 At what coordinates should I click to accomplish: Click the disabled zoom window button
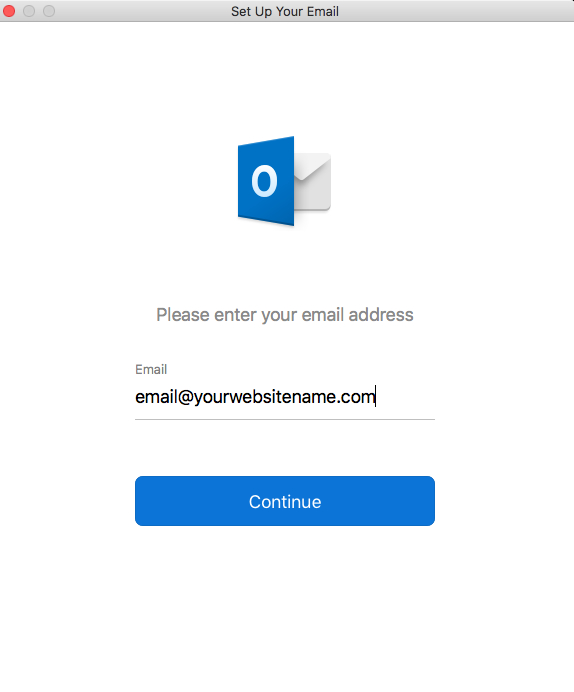49,11
